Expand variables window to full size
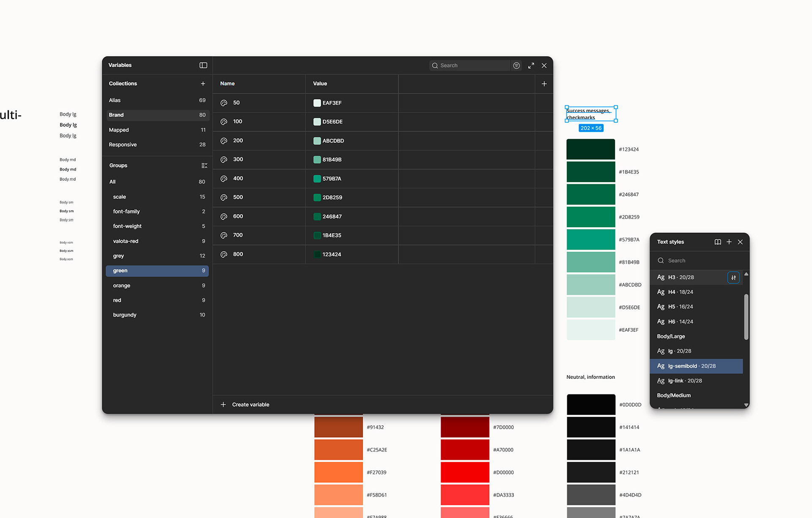 coord(531,66)
